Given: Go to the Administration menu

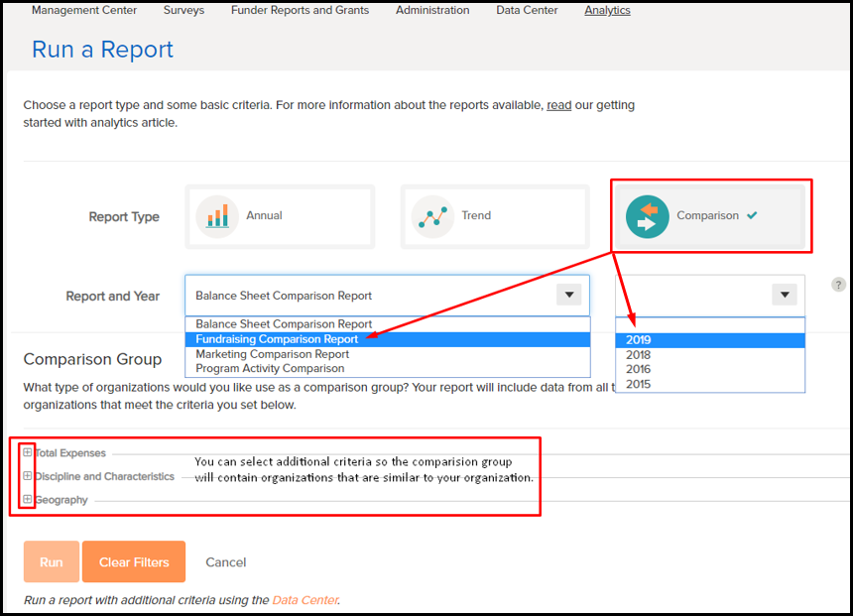Looking at the screenshot, I should pos(432,10).
